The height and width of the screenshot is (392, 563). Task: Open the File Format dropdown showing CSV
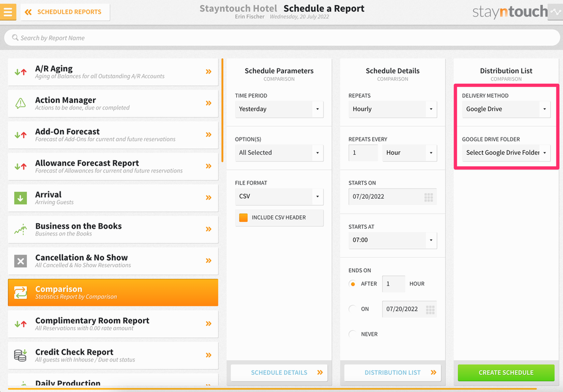[279, 196]
